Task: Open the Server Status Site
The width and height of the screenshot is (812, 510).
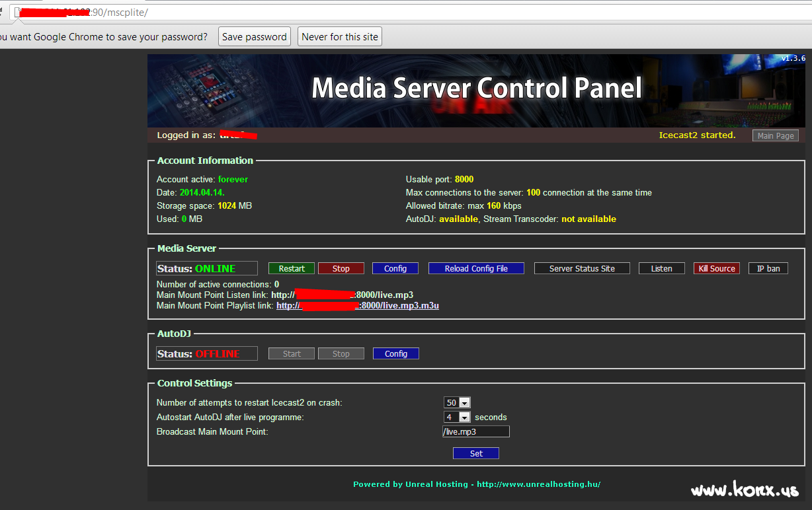Action: [x=582, y=268]
